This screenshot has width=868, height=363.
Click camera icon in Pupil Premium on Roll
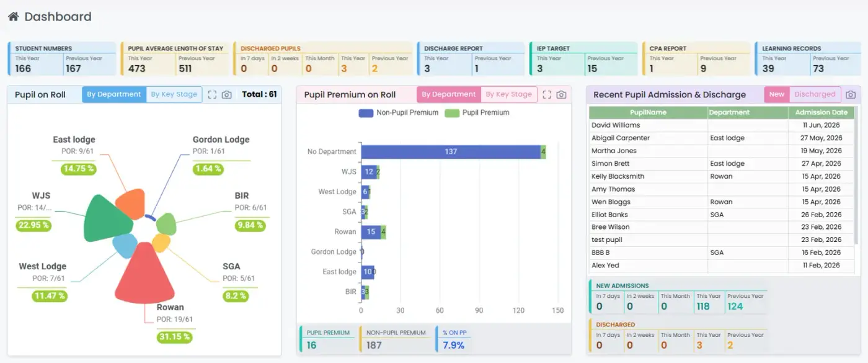pyautogui.click(x=561, y=94)
